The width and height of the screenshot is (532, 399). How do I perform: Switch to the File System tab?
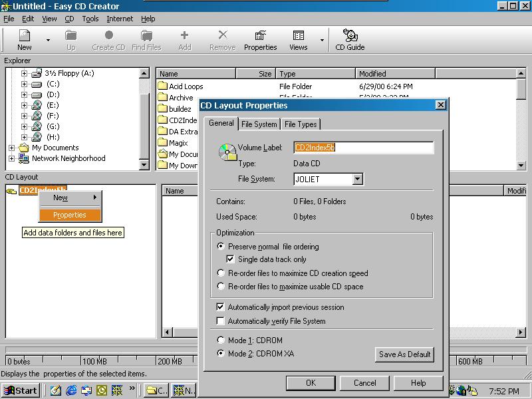click(259, 124)
